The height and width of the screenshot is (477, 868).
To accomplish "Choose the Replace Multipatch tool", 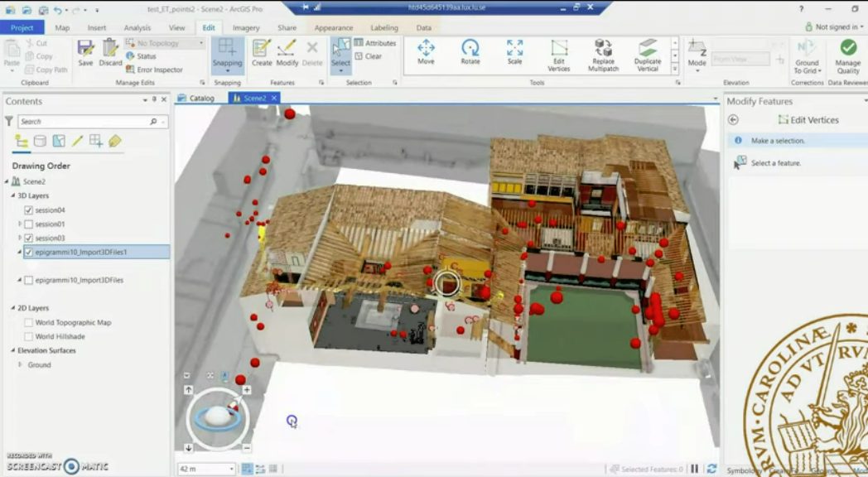I will point(604,55).
